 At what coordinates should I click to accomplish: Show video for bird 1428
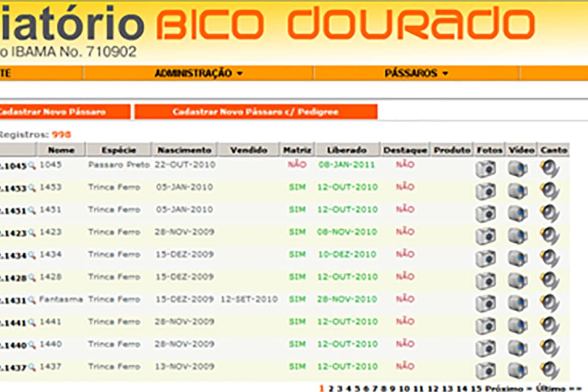click(x=518, y=281)
